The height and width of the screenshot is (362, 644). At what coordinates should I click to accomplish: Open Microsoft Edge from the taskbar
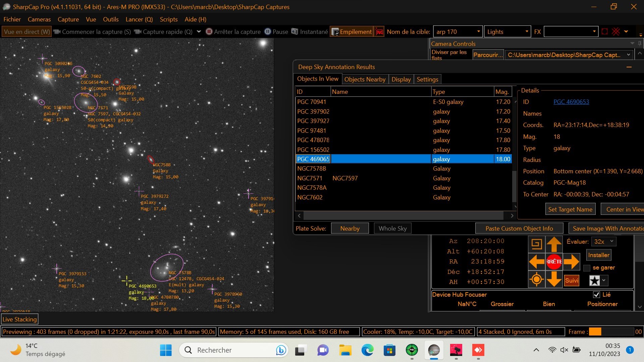[x=367, y=350]
